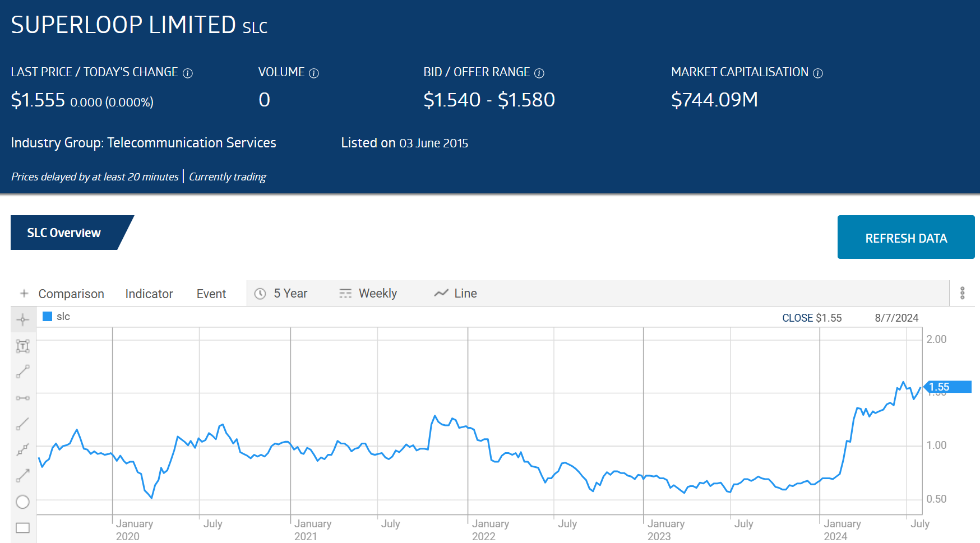The height and width of the screenshot is (543, 980).
Task: Choose the extended line with squares tool
Action: point(22,449)
